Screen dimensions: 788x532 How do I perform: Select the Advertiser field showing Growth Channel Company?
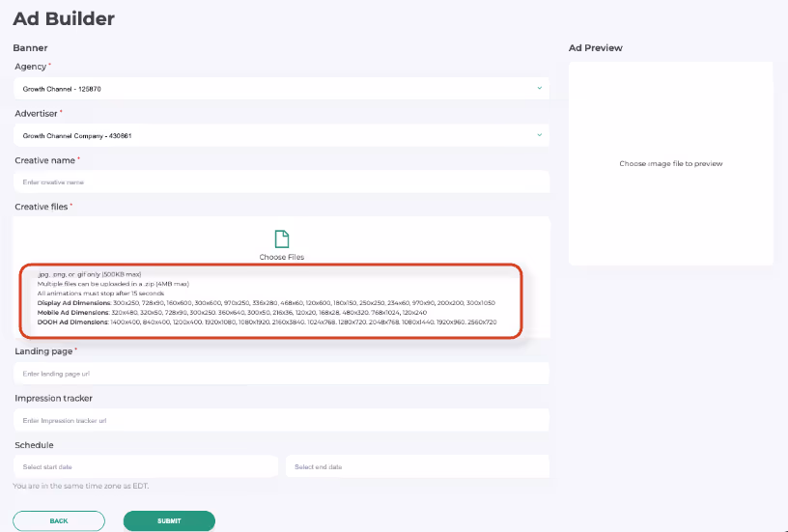[x=281, y=135]
